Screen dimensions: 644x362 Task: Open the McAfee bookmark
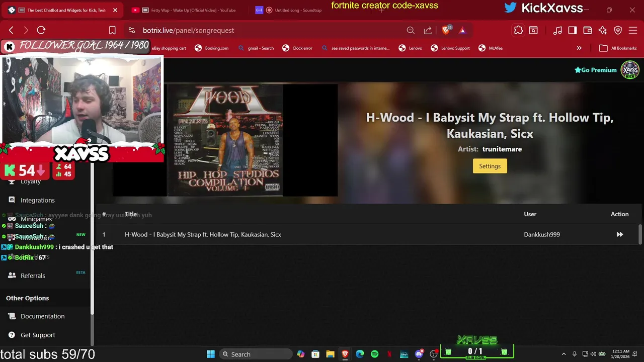click(x=490, y=48)
